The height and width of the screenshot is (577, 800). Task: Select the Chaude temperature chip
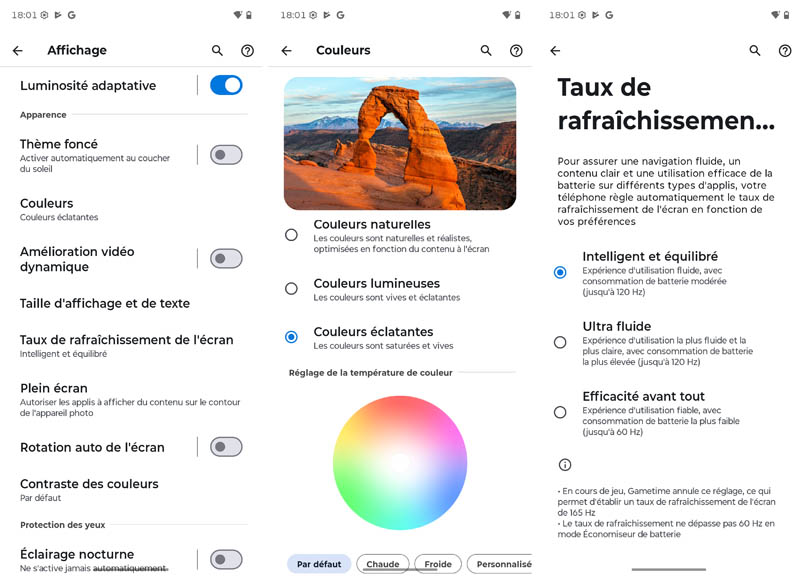point(382,564)
